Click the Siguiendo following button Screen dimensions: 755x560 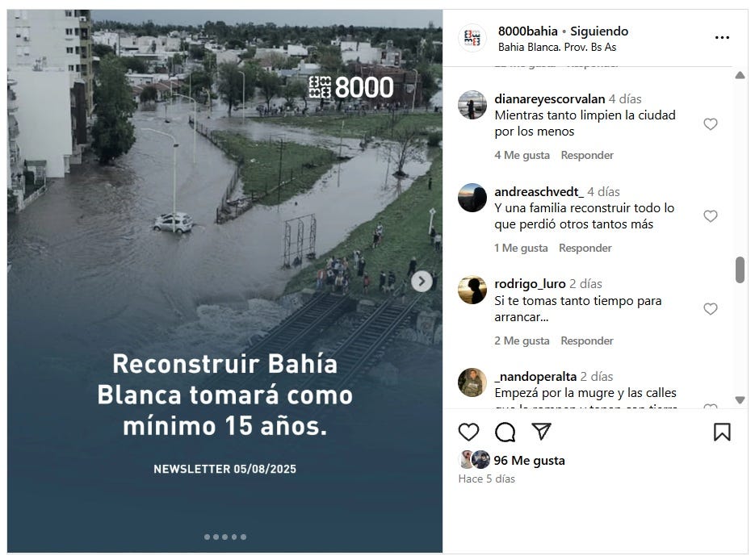point(599,31)
